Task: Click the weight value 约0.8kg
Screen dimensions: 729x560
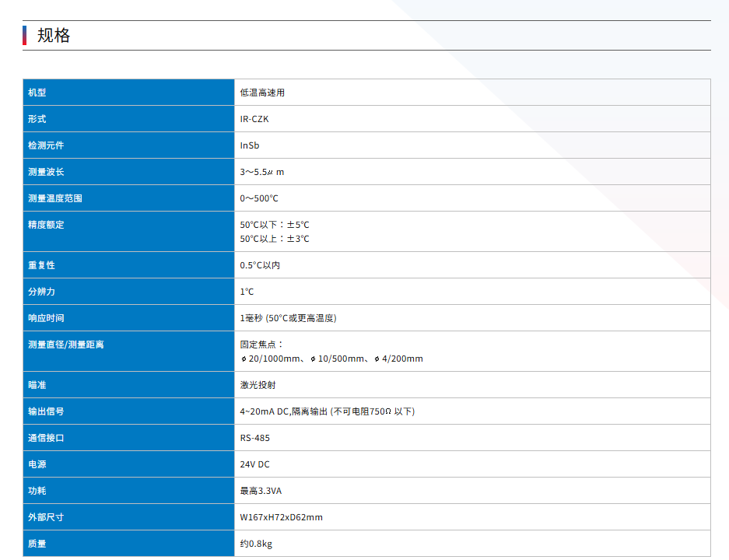Action: point(256,544)
